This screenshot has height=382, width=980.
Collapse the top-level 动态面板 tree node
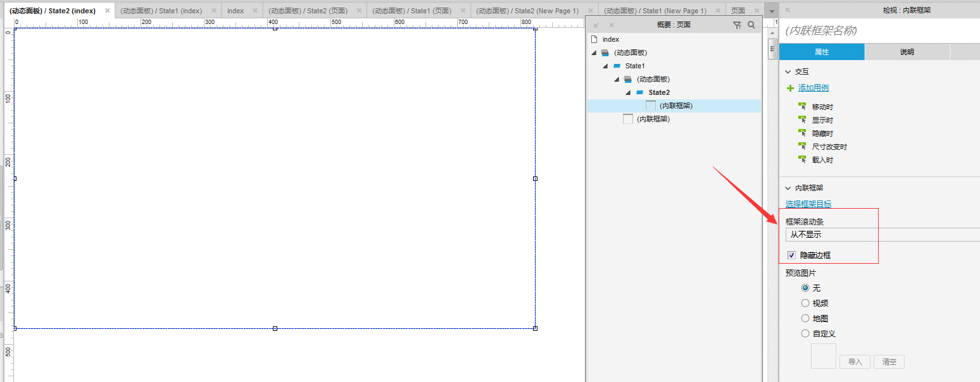pyautogui.click(x=594, y=52)
